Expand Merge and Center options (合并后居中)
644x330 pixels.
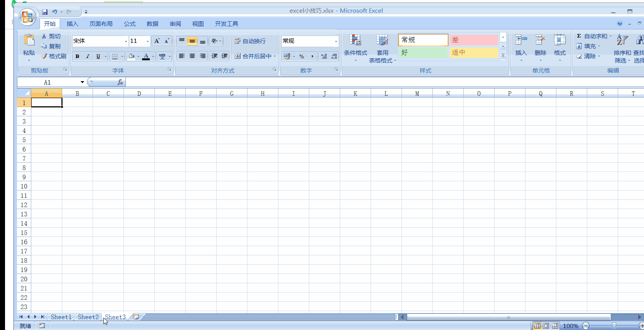click(275, 56)
